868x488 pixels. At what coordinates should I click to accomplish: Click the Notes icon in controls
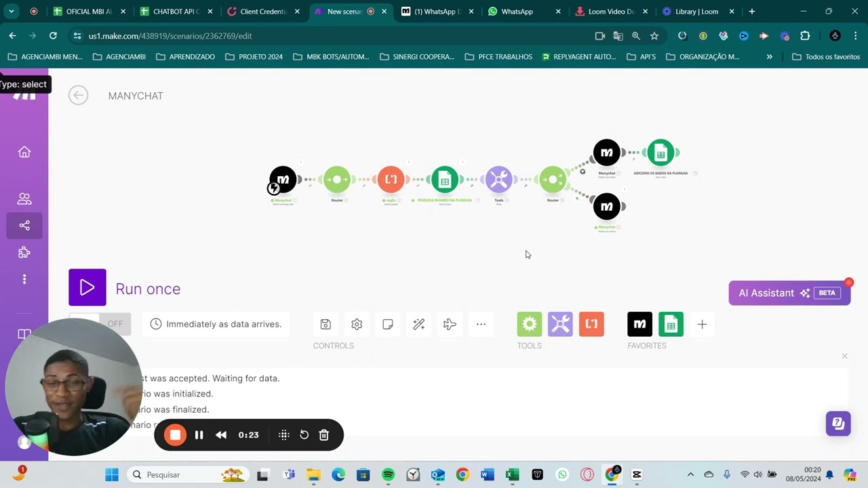[388, 324]
